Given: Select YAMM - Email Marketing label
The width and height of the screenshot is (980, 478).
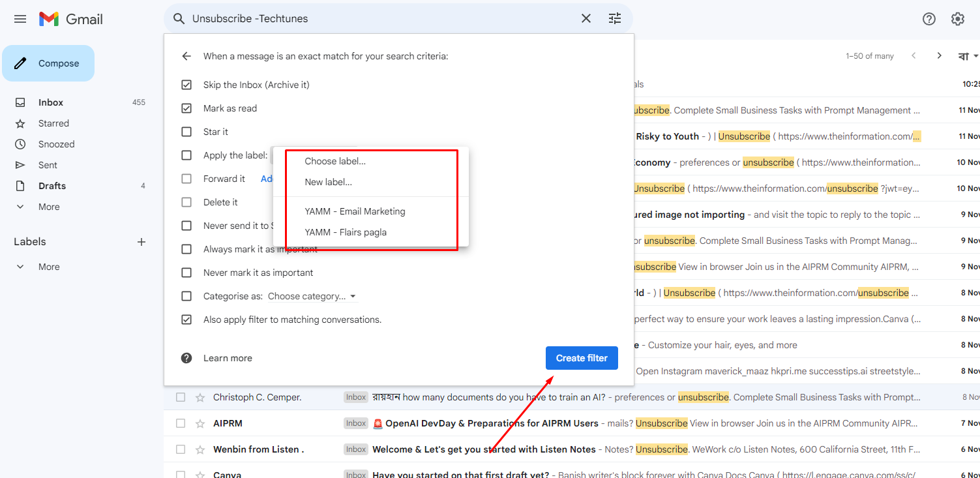Looking at the screenshot, I should click(x=355, y=211).
